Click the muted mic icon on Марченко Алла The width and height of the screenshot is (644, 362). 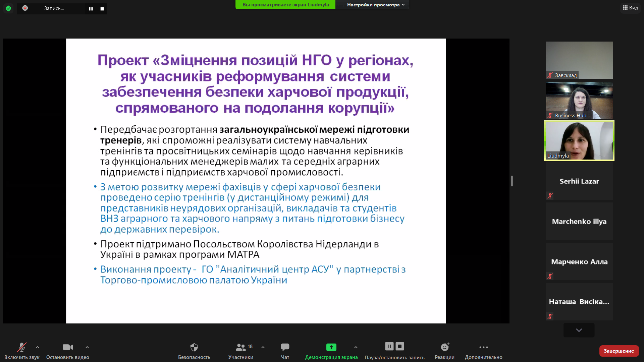pyautogui.click(x=550, y=276)
